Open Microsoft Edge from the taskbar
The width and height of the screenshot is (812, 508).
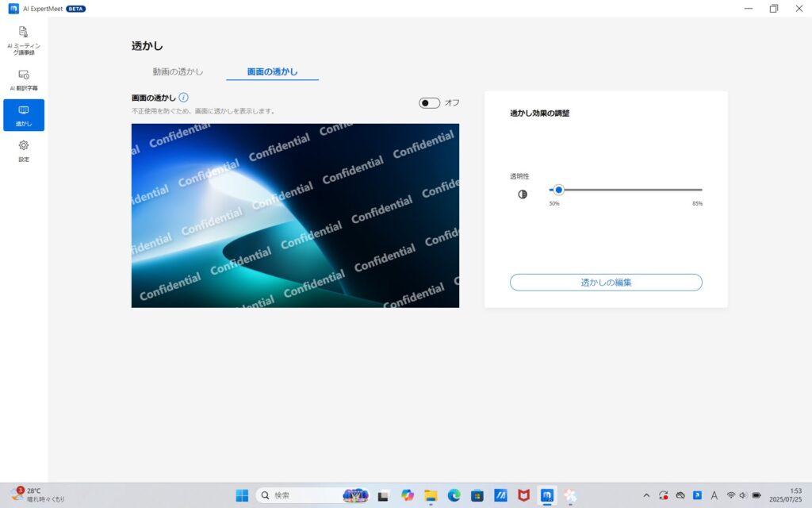pos(454,495)
